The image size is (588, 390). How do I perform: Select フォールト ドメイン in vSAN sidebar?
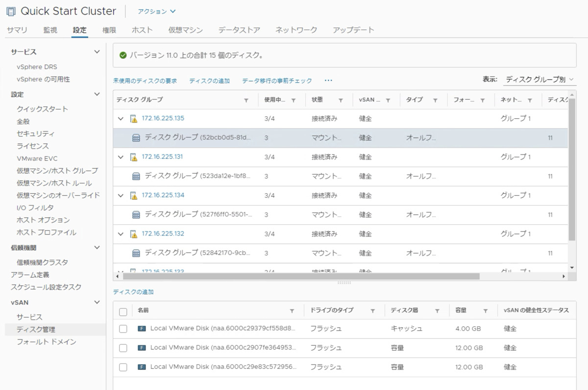pyautogui.click(x=46, y=342)
